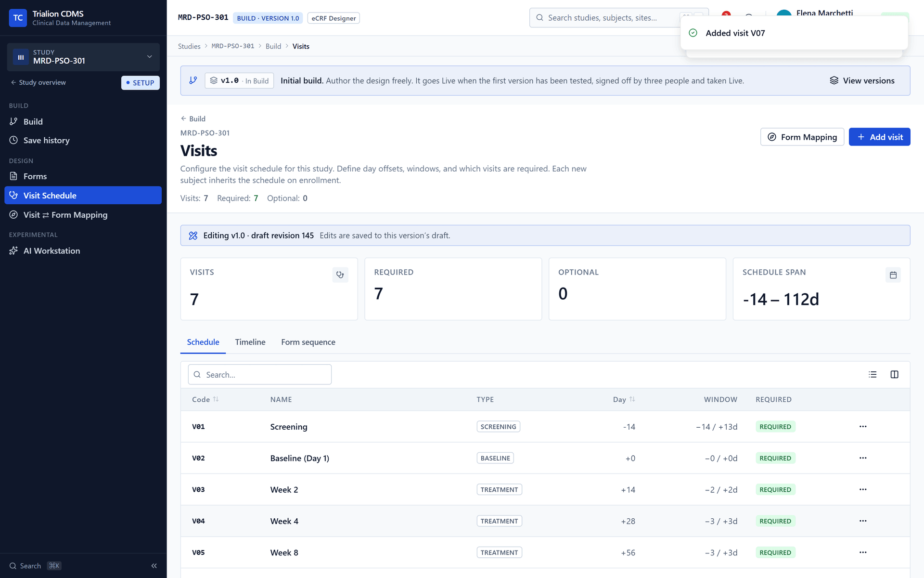Click Studies in the breadcrumb
Viewport: 924px width, 578px height.
(189, 46)
